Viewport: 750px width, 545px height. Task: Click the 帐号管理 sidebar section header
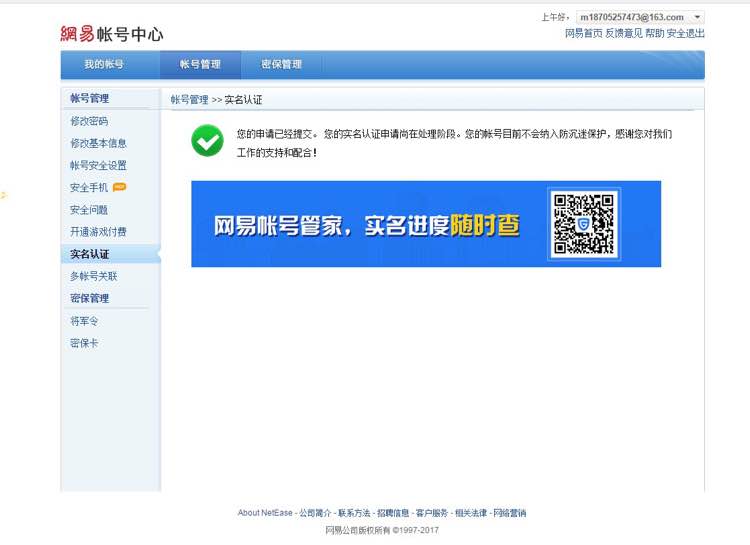pyautogui.click(x=89, y=98)
